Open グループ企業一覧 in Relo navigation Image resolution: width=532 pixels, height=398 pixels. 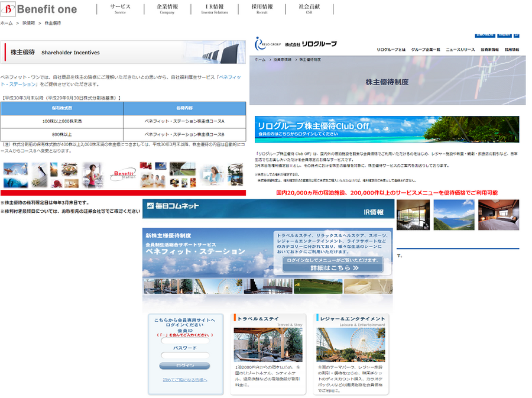[426, 50]
